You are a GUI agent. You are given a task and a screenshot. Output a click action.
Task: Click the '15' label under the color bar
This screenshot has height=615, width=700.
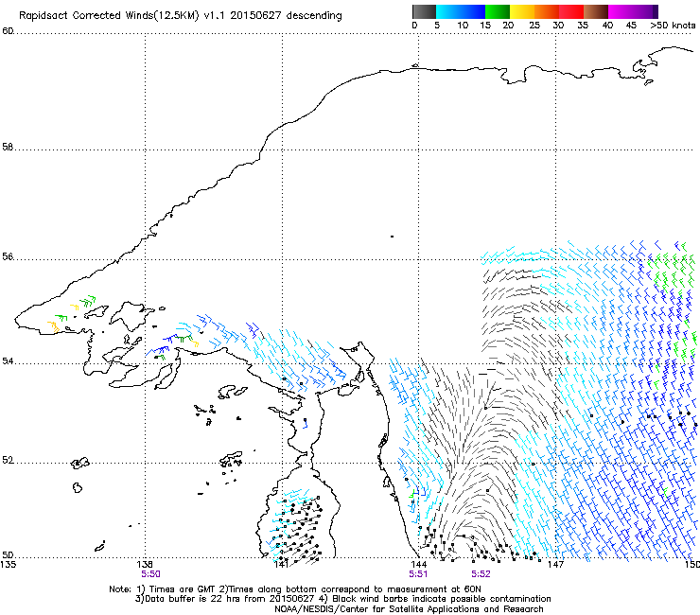485,25
